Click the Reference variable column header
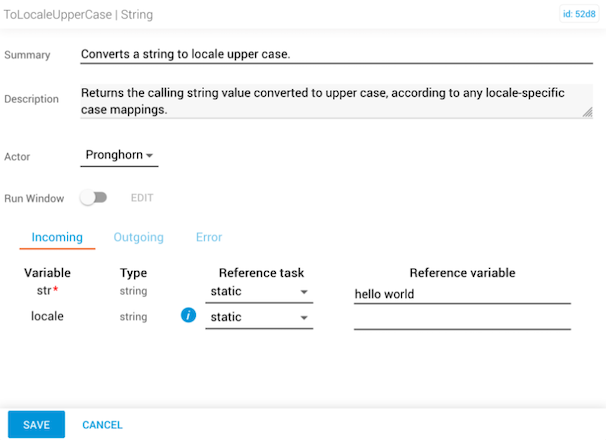Viewport: 606px width, 440px height. click(x=462, y=273)
